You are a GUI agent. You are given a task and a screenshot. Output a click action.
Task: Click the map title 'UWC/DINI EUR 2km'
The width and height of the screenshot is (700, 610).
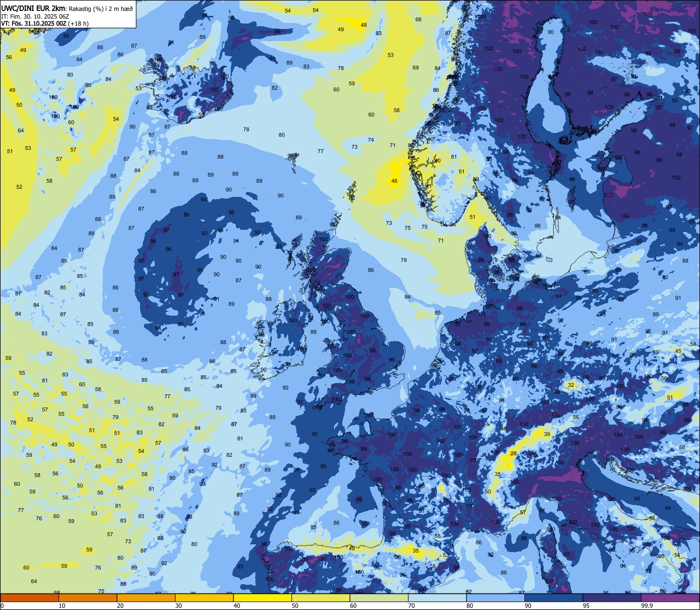33,8
